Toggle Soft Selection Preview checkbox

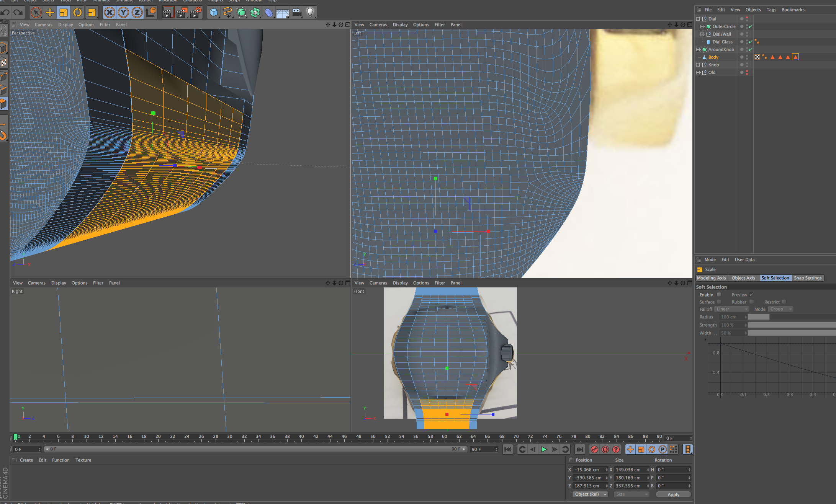[751, 295]
